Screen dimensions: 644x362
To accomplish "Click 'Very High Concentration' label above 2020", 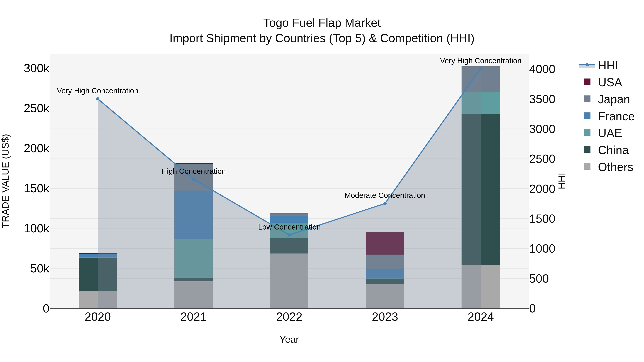I will point(97,91).
